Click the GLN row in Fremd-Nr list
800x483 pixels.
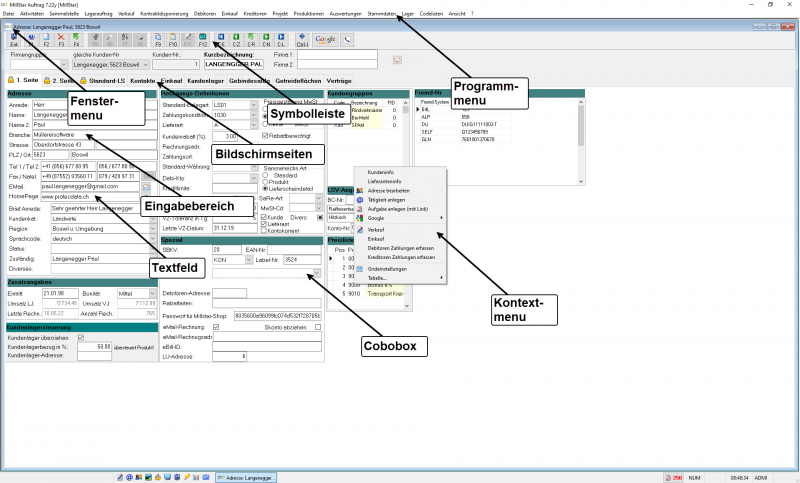pyautogui.click(x=463, y=139)
